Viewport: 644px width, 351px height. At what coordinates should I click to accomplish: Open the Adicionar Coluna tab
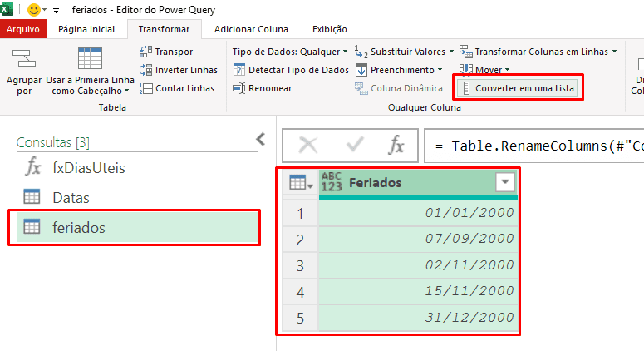pos(251,29)
